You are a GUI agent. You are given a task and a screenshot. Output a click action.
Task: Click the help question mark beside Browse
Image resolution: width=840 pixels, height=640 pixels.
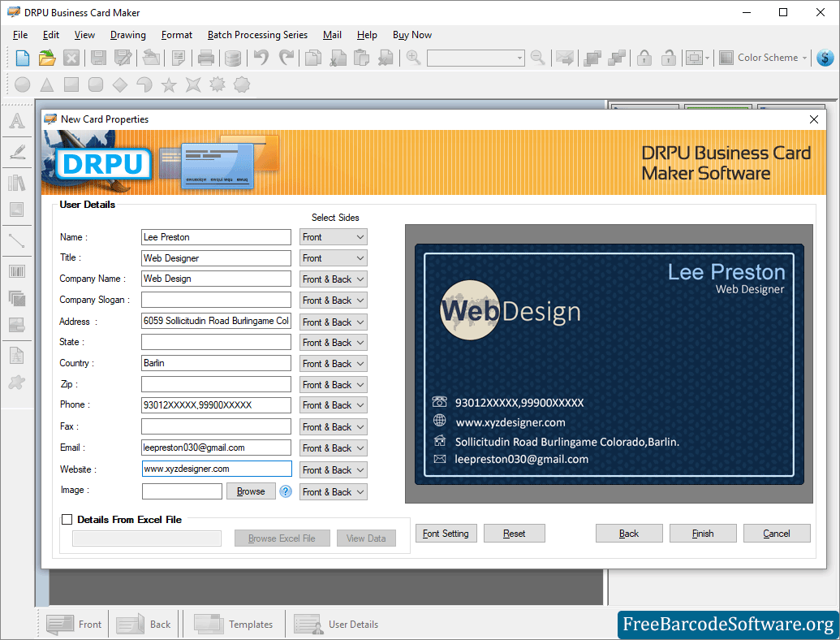[x=286, y=491]
